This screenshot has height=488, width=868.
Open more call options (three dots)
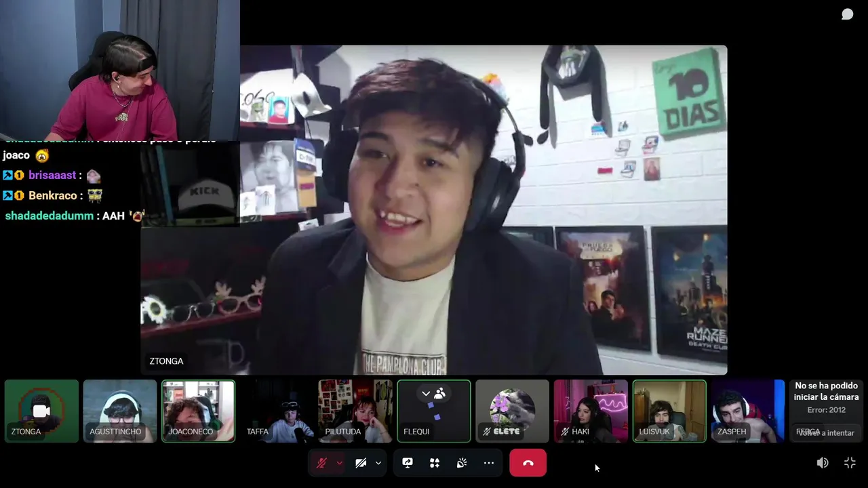pyautogui.click(x=489, y=463)
